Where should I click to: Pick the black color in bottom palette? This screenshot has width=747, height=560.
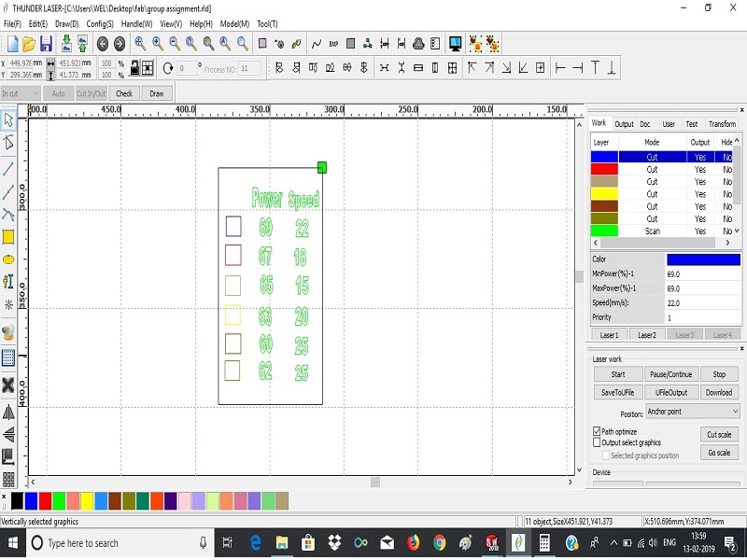tap(17, 501)
